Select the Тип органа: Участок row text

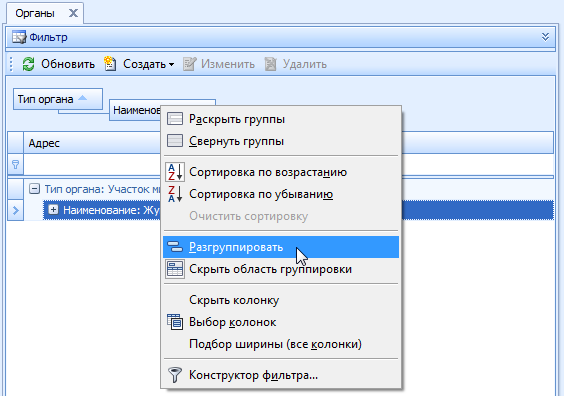pyautogui.click(x=102, y=189)
